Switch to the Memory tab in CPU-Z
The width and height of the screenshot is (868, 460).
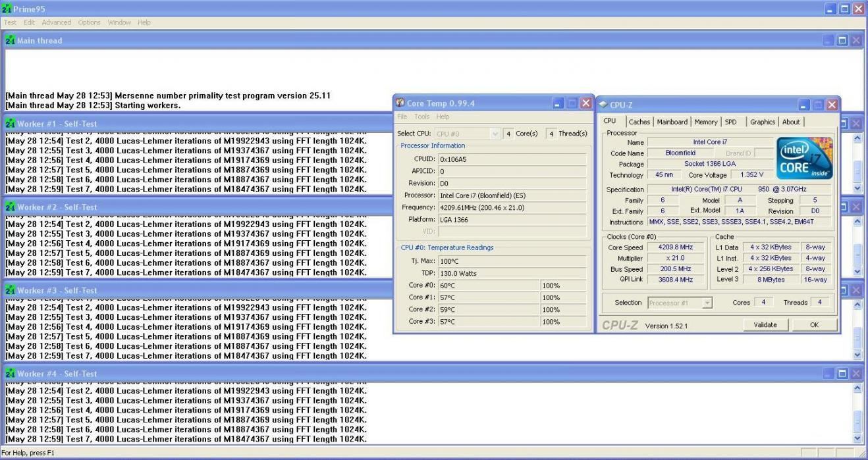point(706,122)
